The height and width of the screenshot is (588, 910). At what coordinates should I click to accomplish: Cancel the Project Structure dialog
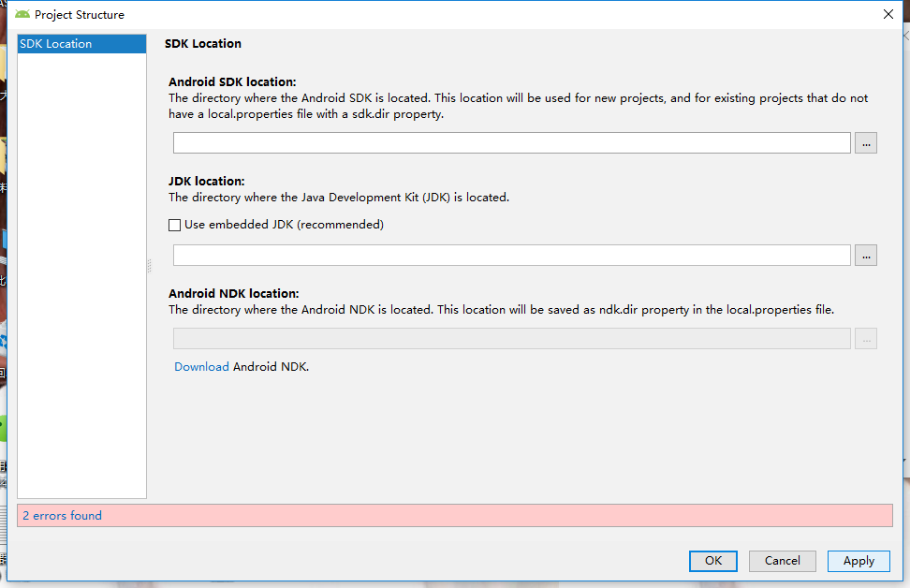(x=783, y=561)
